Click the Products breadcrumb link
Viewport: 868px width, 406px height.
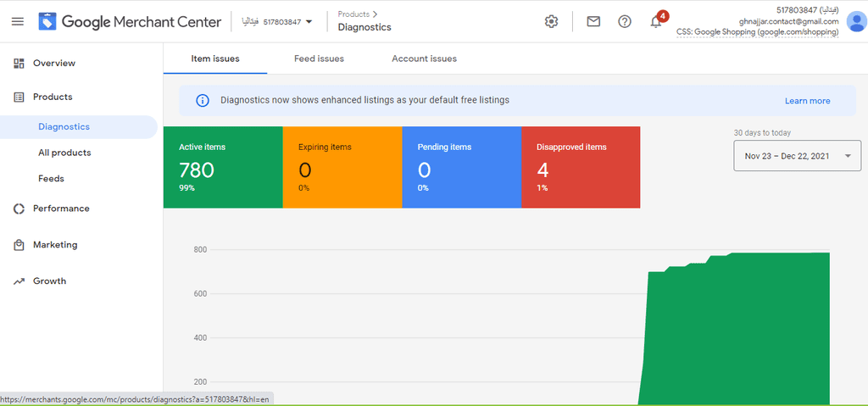point(353,14)
